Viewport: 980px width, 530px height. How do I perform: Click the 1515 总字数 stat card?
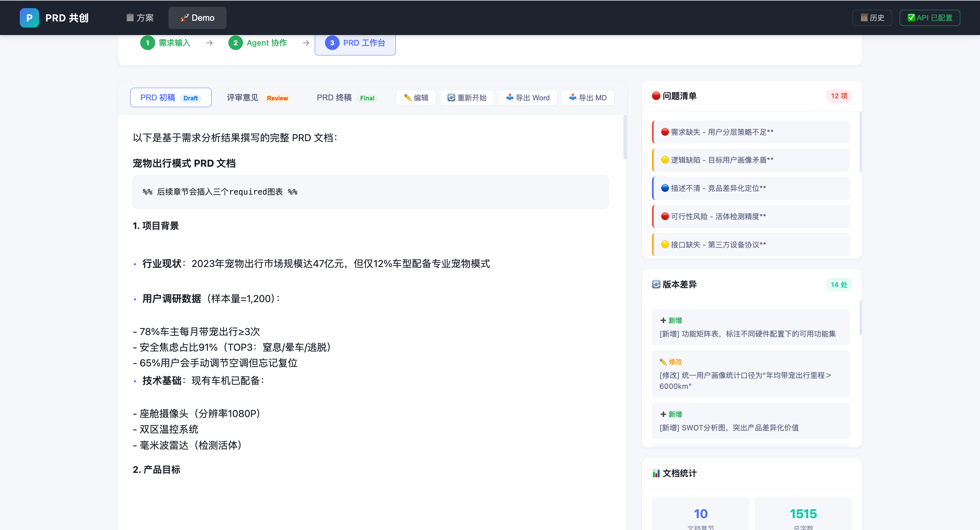[803, 514]
